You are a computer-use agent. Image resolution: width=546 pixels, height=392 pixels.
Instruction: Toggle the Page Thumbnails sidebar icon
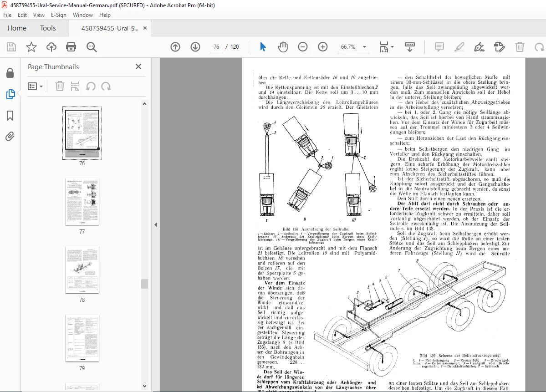pyautogui.click(x=10, y=94)
